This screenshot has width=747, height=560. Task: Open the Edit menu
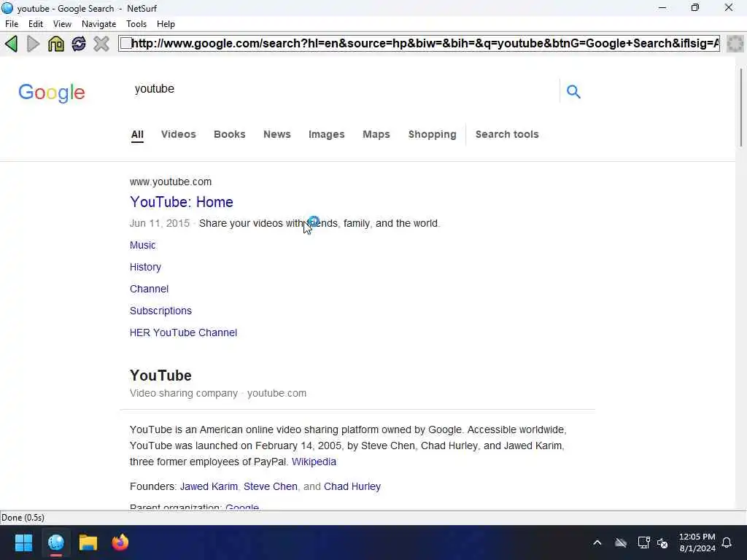35,24
